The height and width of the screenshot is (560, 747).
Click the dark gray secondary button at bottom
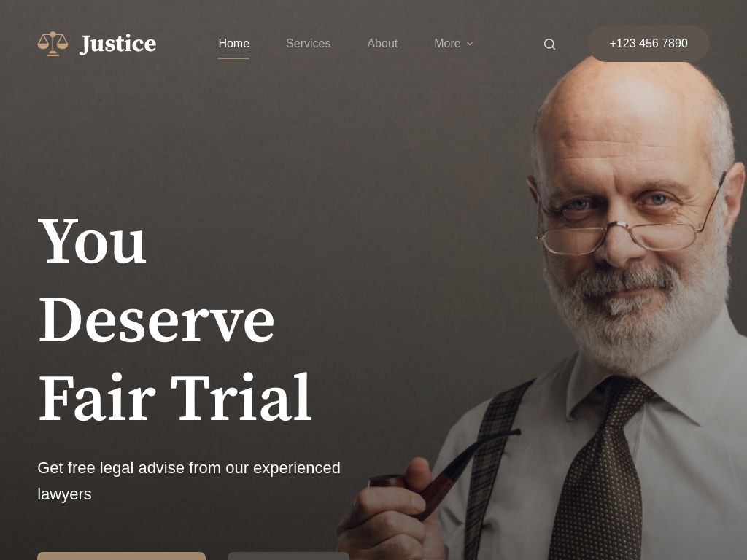point(288,556)
